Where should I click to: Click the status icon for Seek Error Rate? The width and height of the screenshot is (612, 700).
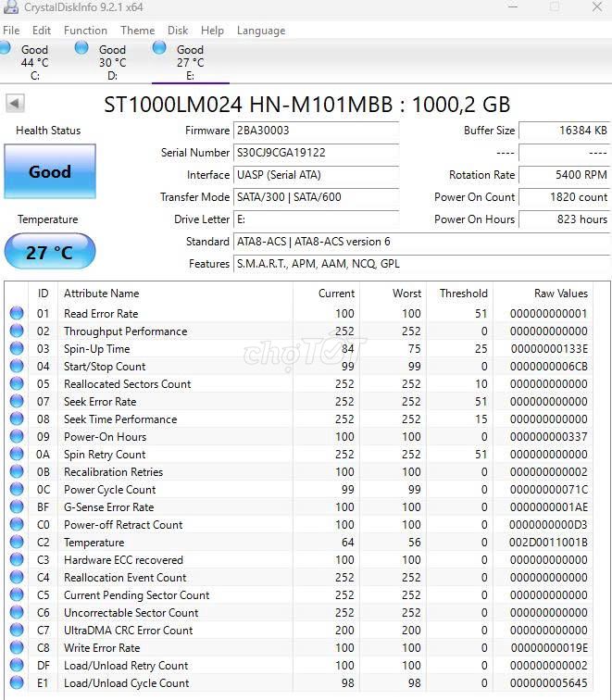coord(17,401)
